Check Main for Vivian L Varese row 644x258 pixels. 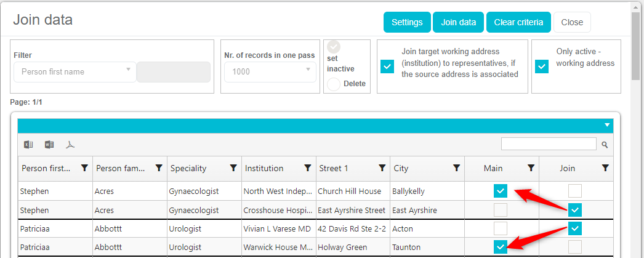tap(501, 228)
